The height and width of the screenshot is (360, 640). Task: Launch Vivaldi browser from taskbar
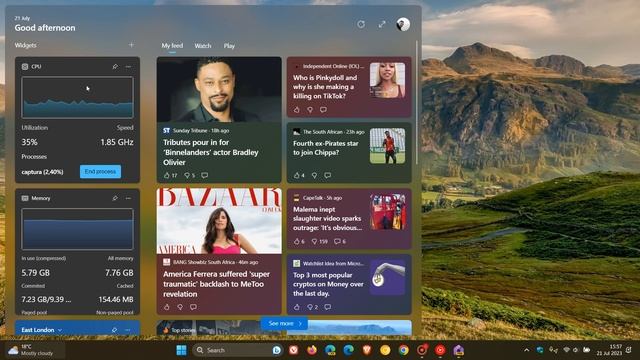(x=293, y=350)
